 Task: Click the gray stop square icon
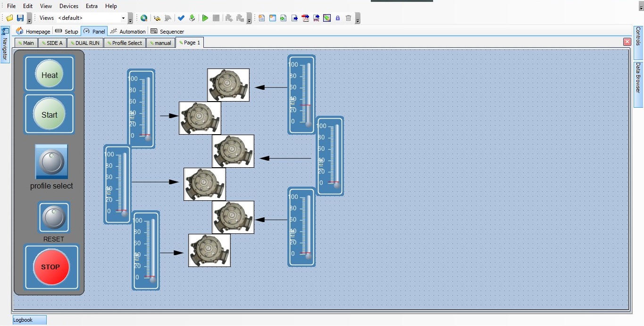[216, 18]
